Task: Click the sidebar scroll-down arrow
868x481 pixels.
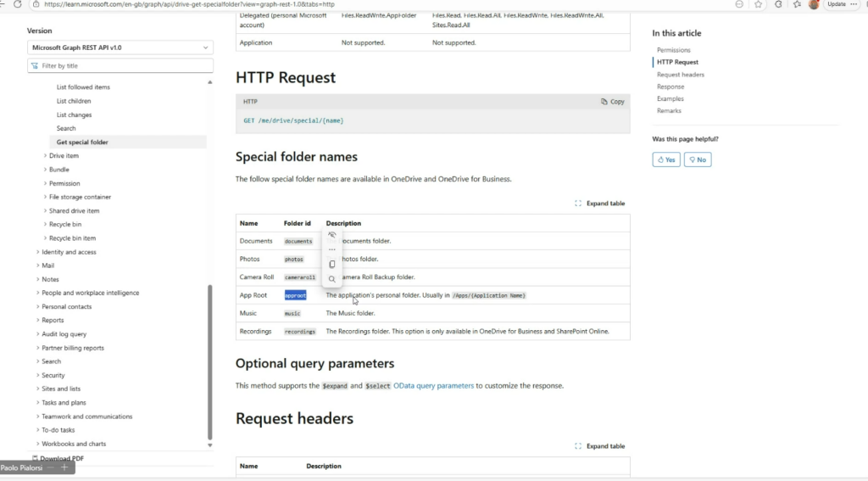Action: click(210, 445)
